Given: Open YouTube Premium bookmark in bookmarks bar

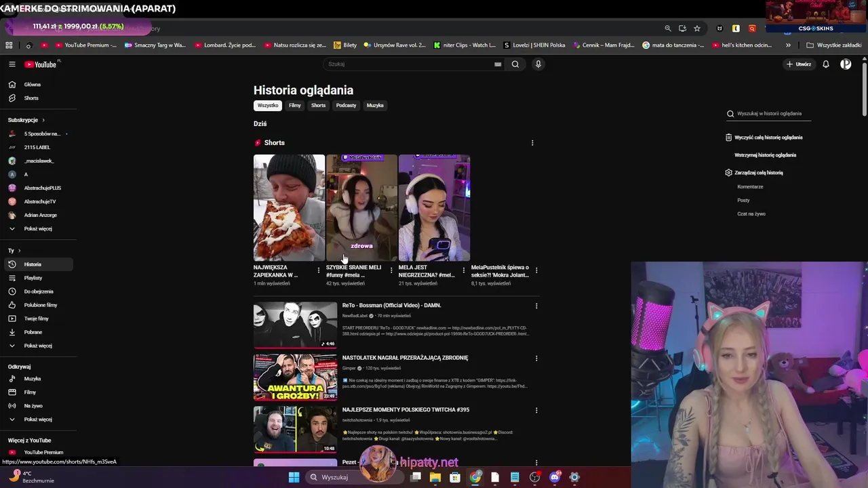Looking at the screenshot, I should (85, 45).
